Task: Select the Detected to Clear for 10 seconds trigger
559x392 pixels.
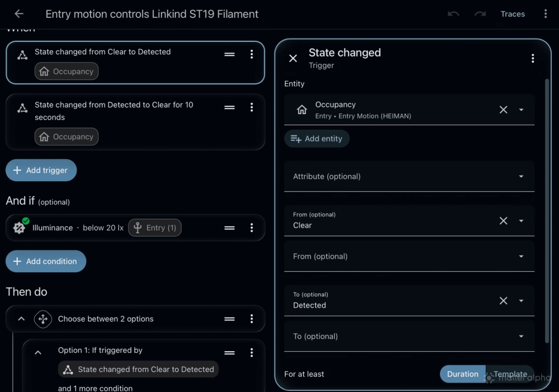Action: [x=135, y=122]
